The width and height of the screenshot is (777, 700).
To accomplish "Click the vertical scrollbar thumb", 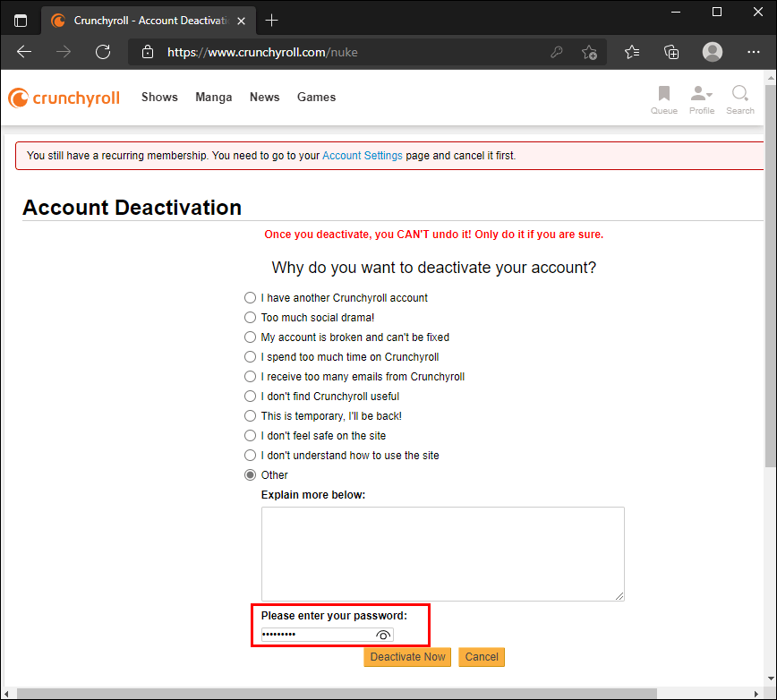I will [770, 276].
